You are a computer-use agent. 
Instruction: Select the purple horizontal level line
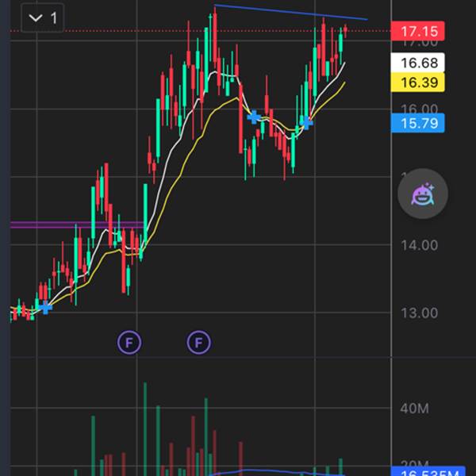click(x=77, y=225)
